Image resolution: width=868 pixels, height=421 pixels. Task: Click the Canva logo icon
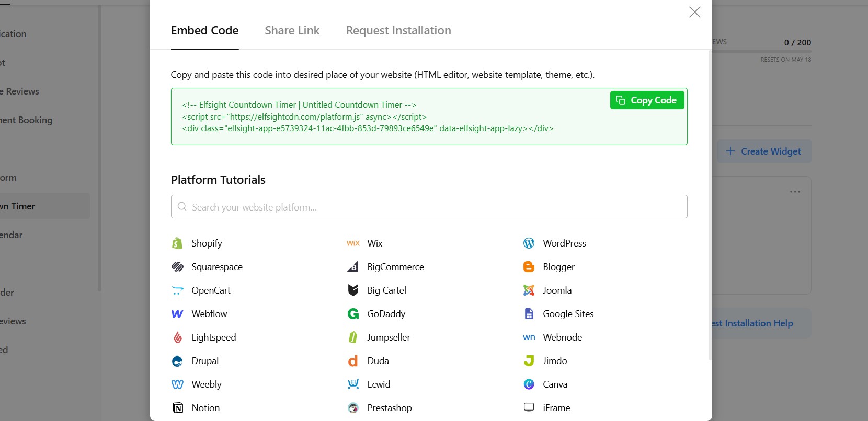pos(529,384)
